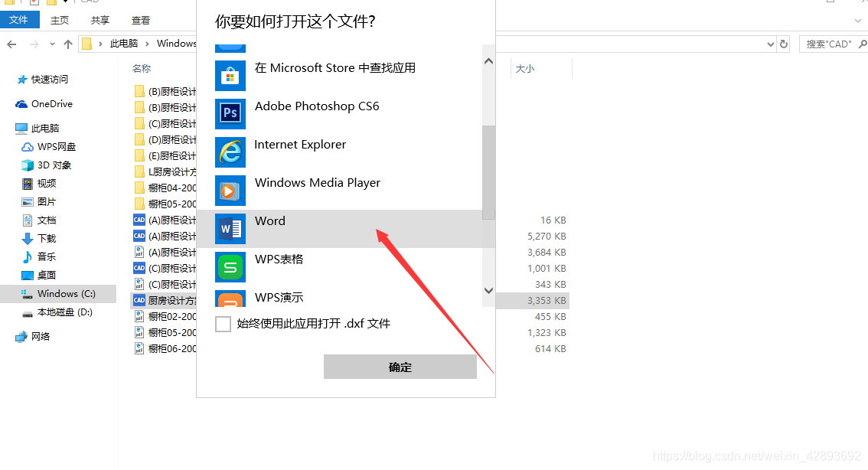Expand the address bar history dropdown
The height and width of the screenshot is (470, 868).
coord(770,44)
